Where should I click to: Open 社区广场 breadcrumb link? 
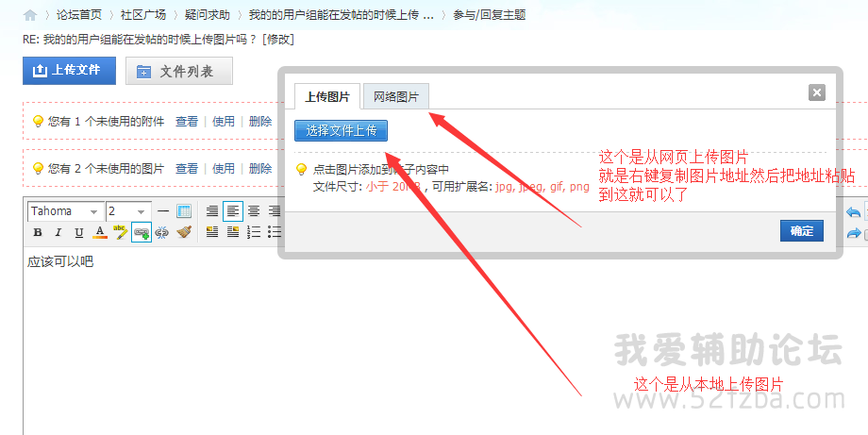point(143,15)
